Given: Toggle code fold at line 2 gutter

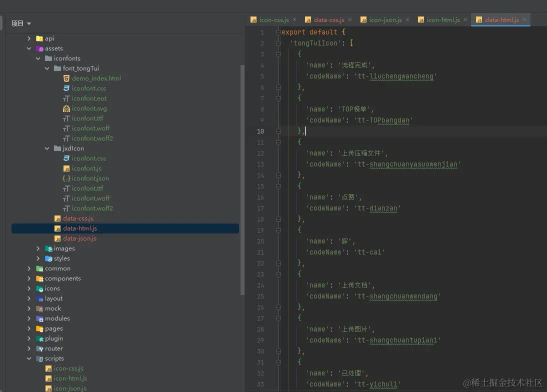Looking at the screenshot, I should tap(278, 43).
